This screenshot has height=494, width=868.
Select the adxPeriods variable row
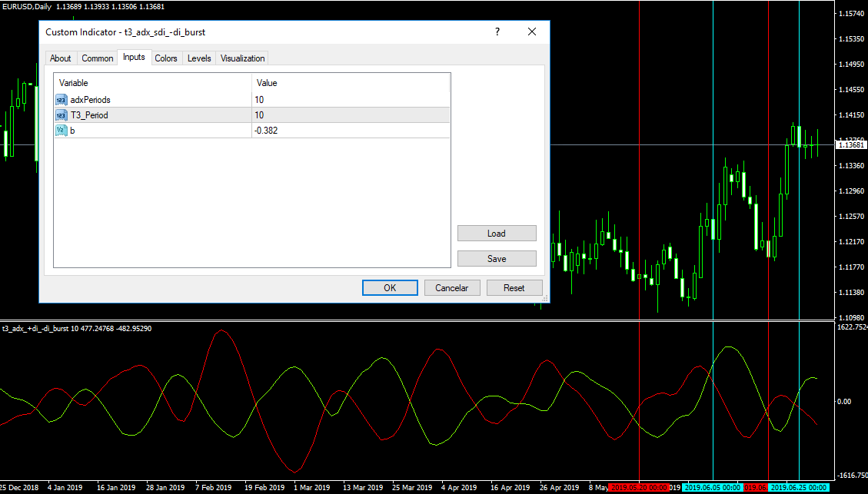tap(252, 100)
